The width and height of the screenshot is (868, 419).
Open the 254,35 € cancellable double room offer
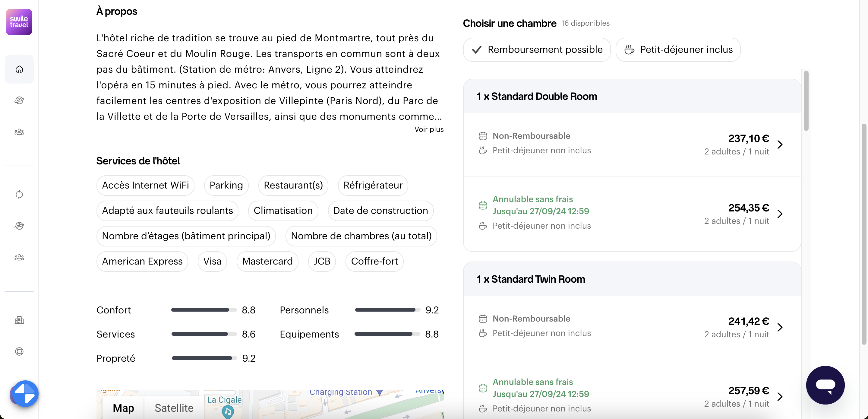[779, 214]
